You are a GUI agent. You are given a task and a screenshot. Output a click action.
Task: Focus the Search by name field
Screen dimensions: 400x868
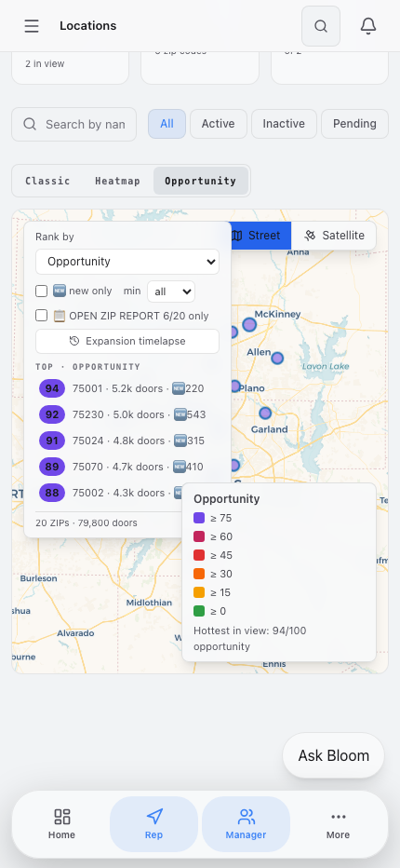click(74, 124)
